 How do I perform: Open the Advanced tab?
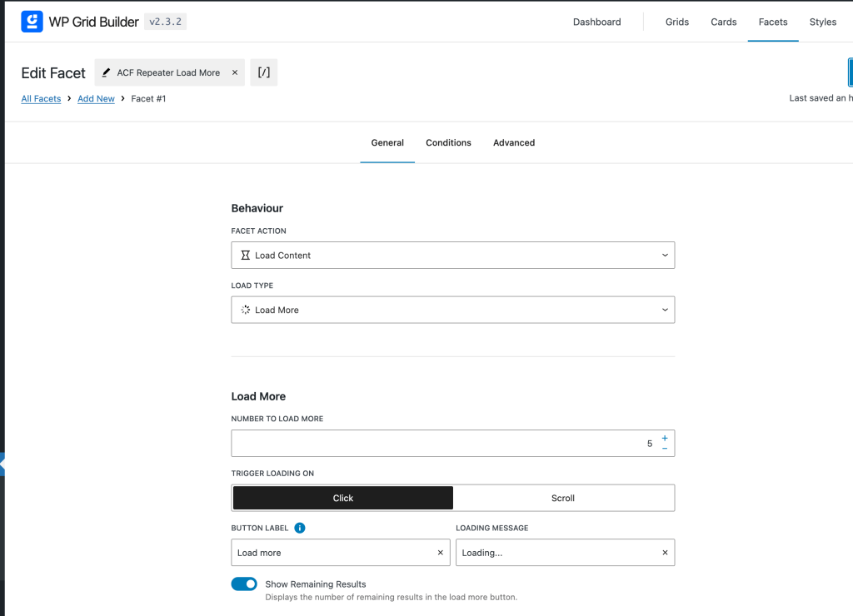513,142
